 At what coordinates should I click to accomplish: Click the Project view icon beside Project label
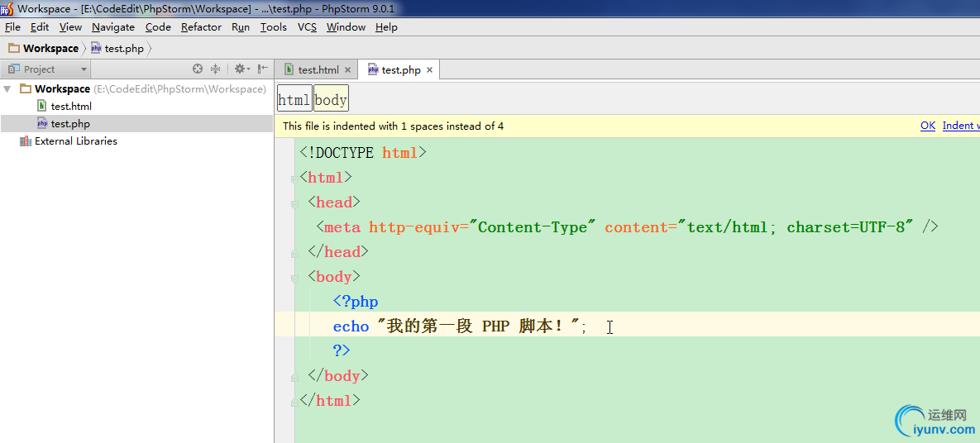click(13, 69)
